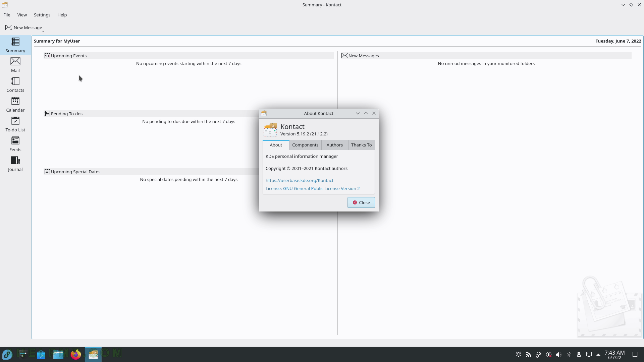Click 'Version 5.19.2 (21.12.2)' text
This screenshot has height=362, width=644.
[304, 134]
